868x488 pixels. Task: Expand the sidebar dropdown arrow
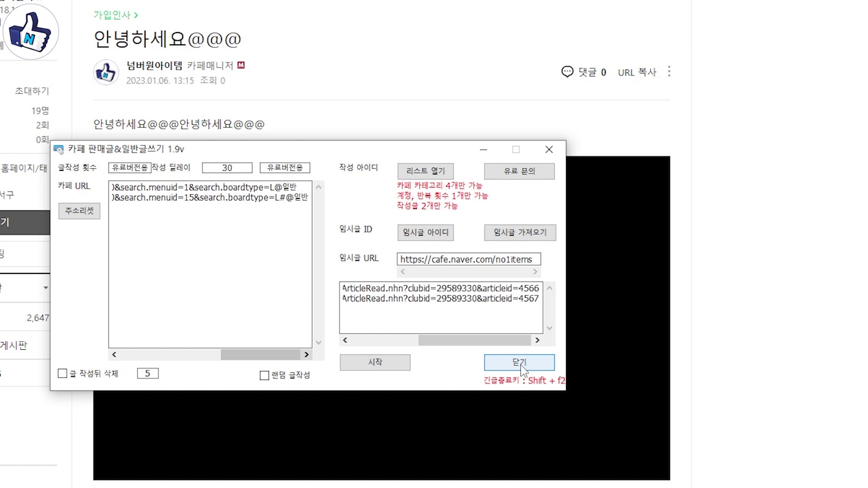pyautogui.click(x=46, y=288)
